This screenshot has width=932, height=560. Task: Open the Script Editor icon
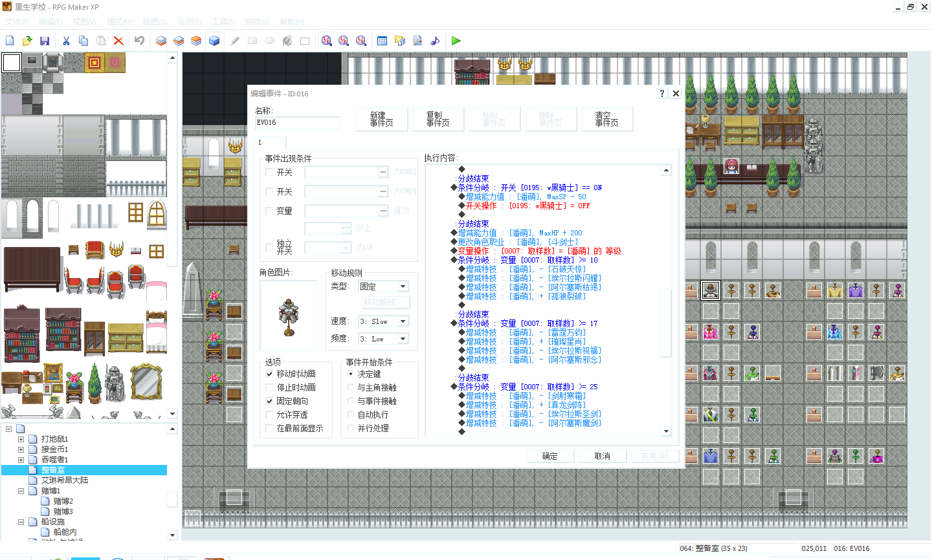417,41
